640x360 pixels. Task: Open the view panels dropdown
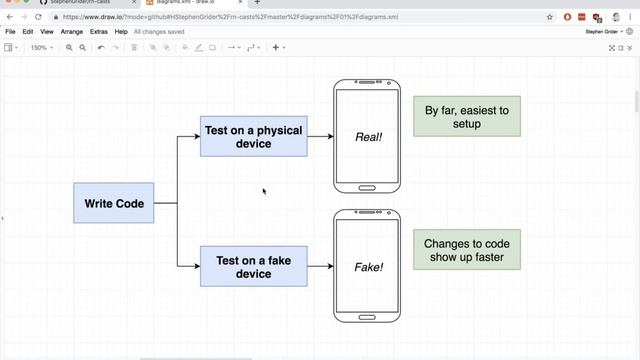coord(11,48)
